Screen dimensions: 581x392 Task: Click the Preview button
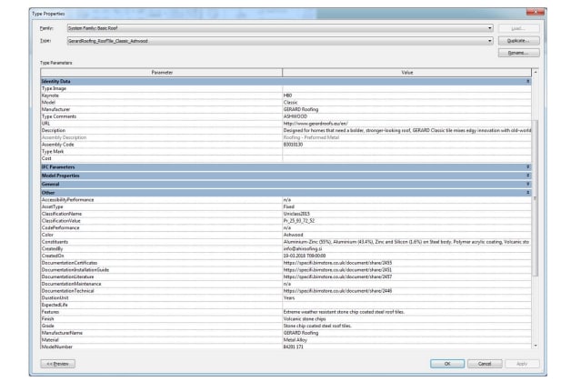(x=58, y=363)
